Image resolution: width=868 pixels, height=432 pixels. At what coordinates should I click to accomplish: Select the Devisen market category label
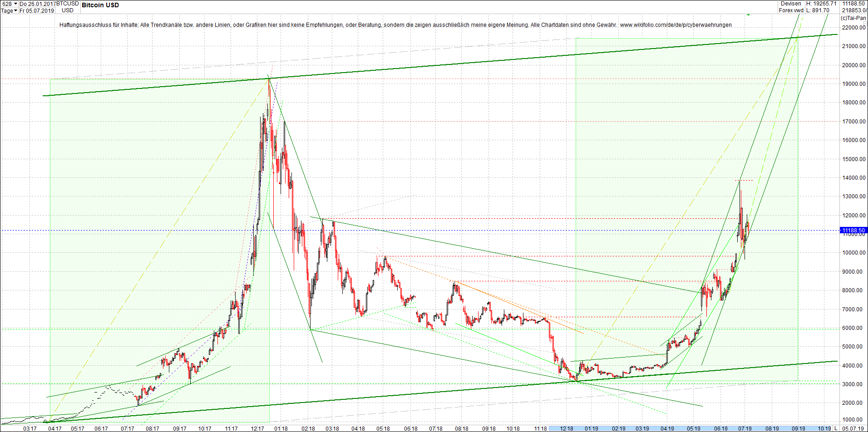(791, 3)
